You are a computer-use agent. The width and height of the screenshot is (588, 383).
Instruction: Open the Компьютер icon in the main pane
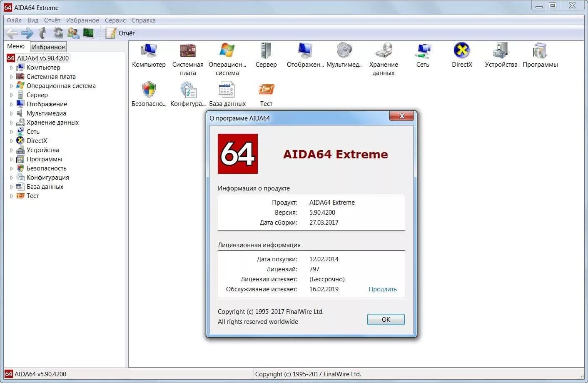[149, 51]
